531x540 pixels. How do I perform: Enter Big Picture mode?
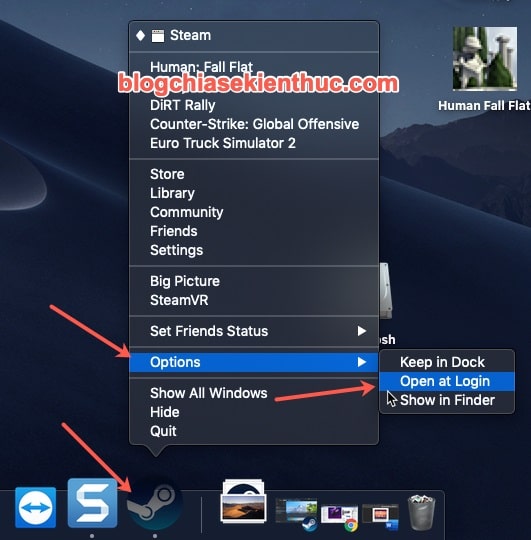point(254,281)
